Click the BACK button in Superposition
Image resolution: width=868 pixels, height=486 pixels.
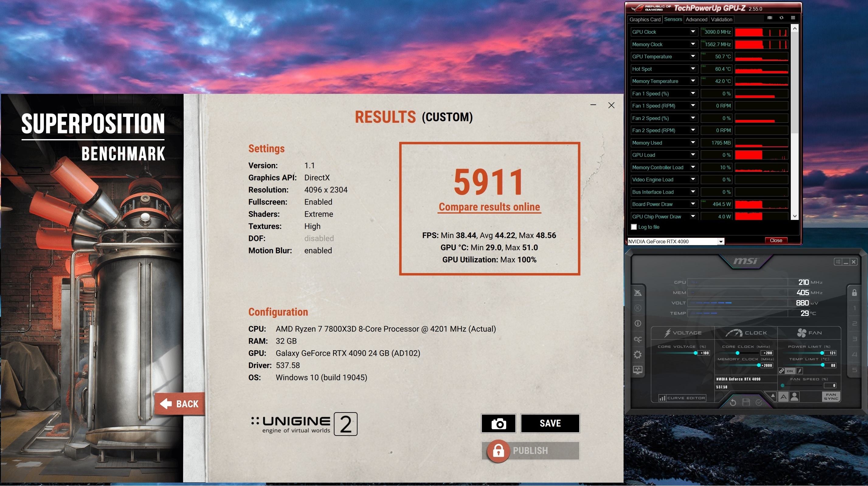click(180, 404)
